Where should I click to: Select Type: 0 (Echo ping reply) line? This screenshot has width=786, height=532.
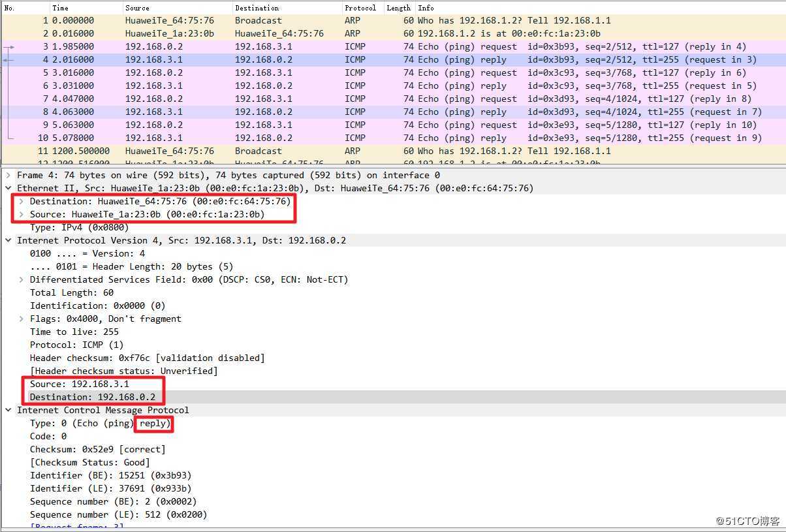(x=101, y=423)
